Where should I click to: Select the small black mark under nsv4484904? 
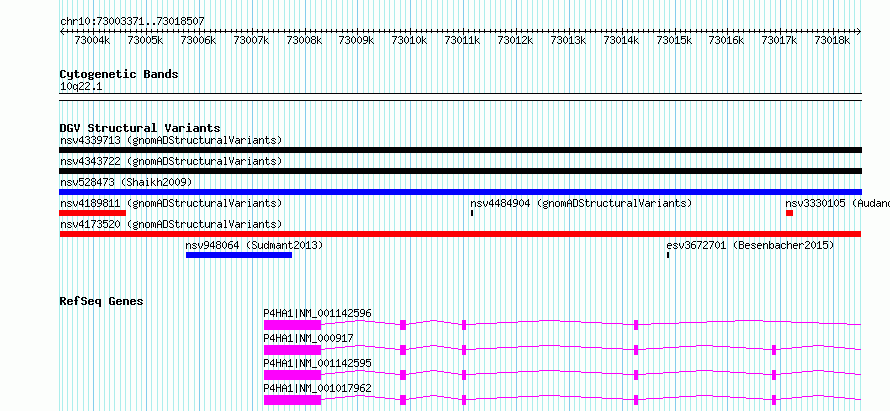472,213
